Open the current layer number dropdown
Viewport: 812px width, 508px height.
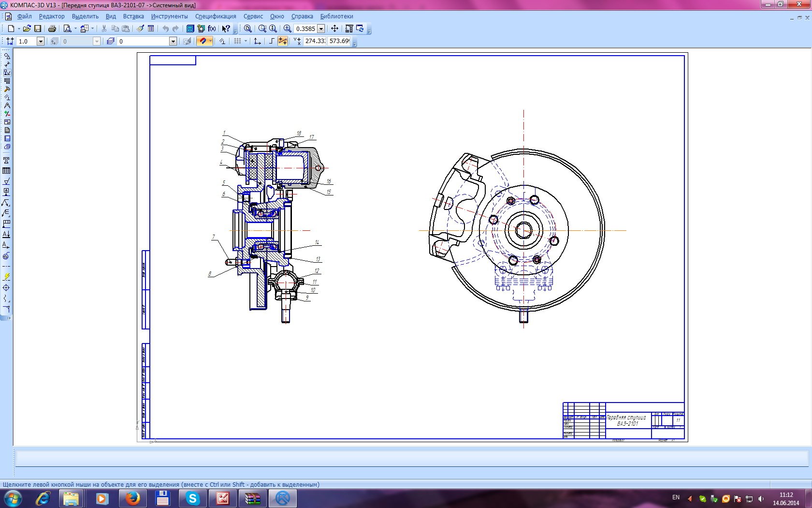point(173,41)
